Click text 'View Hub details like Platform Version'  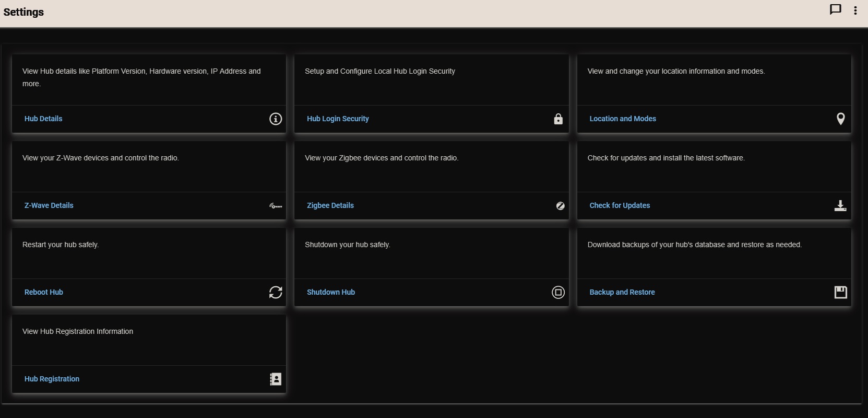pyautogui.click(x=85, y=71)
